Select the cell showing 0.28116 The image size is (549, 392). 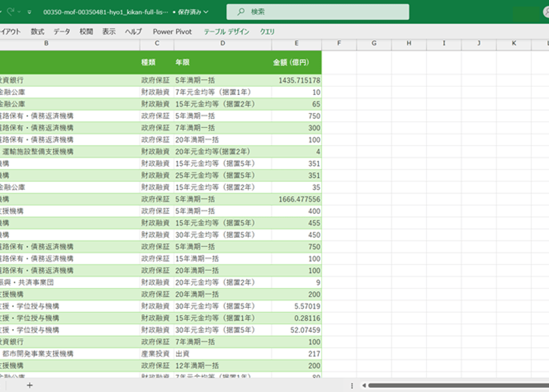pos(296,318)
